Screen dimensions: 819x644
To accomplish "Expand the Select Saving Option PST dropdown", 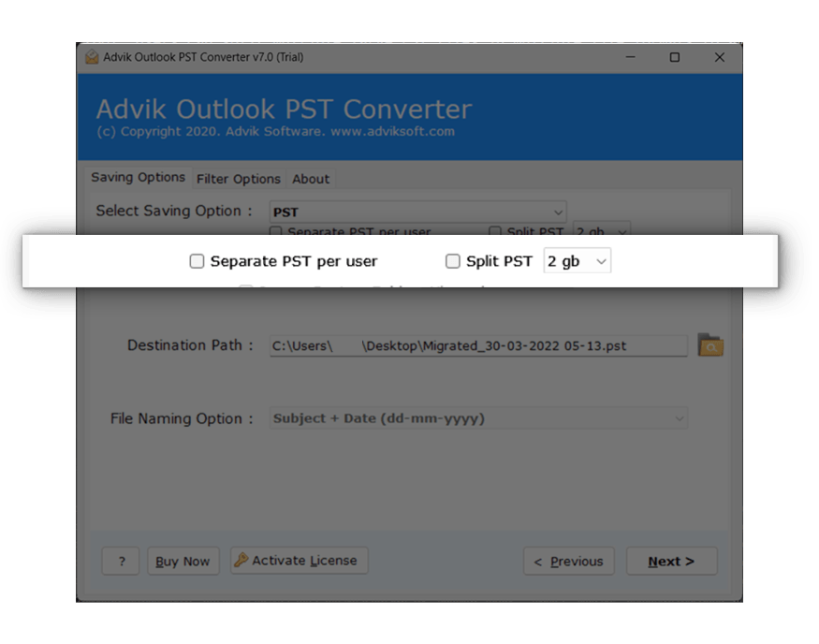I will click(x=417, y=212).
